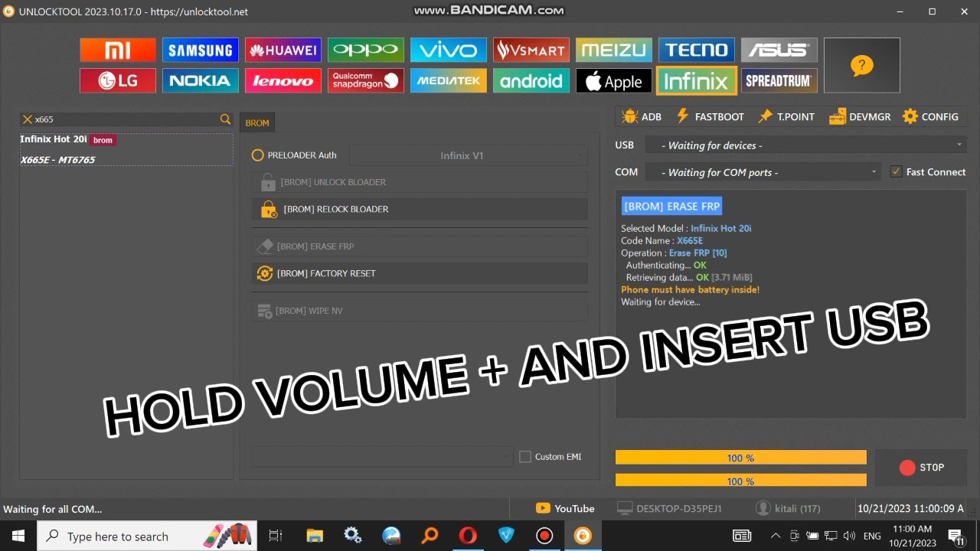Screen dimensions: 980x551
Task: Select the Qualcomm Snapdragon logo
Action: point(366,80)
